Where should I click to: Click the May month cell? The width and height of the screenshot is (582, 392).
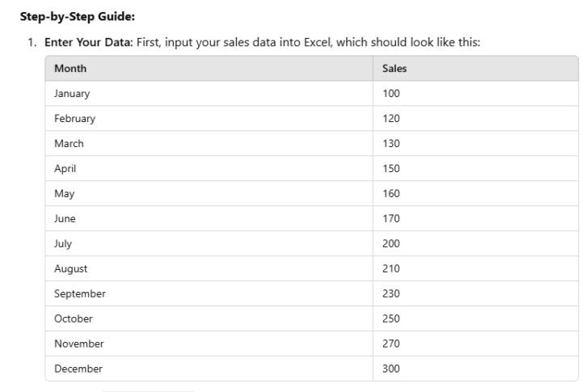(64, 194)
